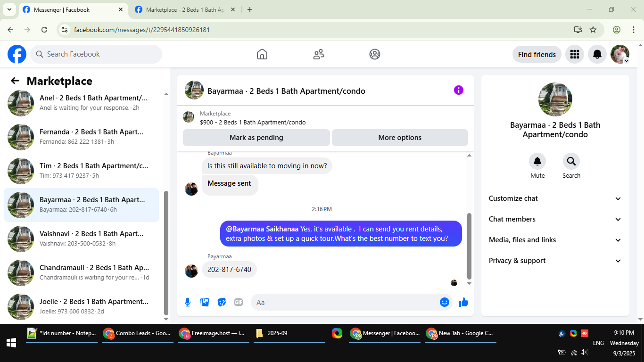The image size is (644, 362).
Task: Open the Groups icon in top navigation
Action: [x=375, y=54]
